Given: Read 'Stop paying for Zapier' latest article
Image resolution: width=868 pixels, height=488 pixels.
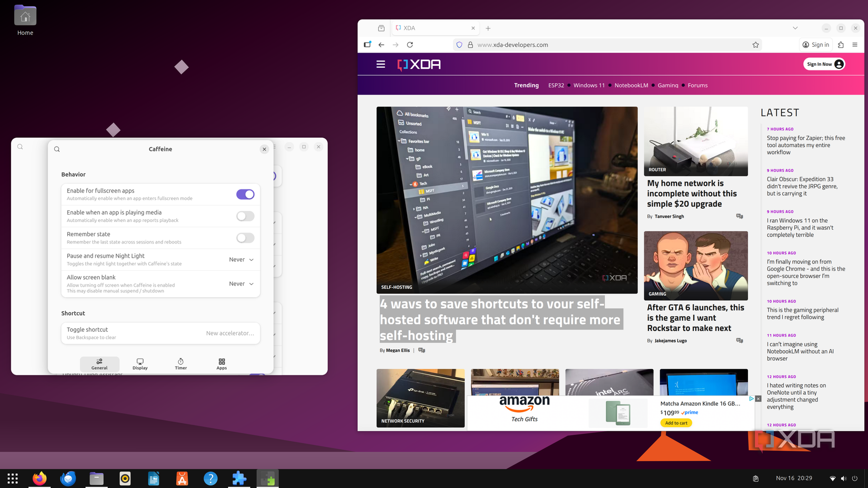Looking at the screenshot, I should (x=806, y=145).
